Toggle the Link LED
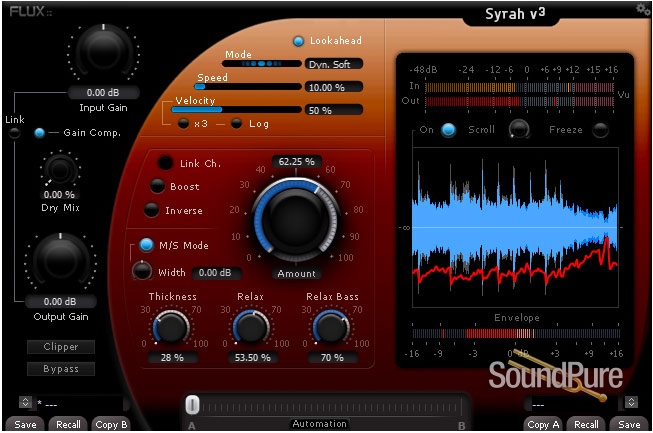 pos(15,133)
